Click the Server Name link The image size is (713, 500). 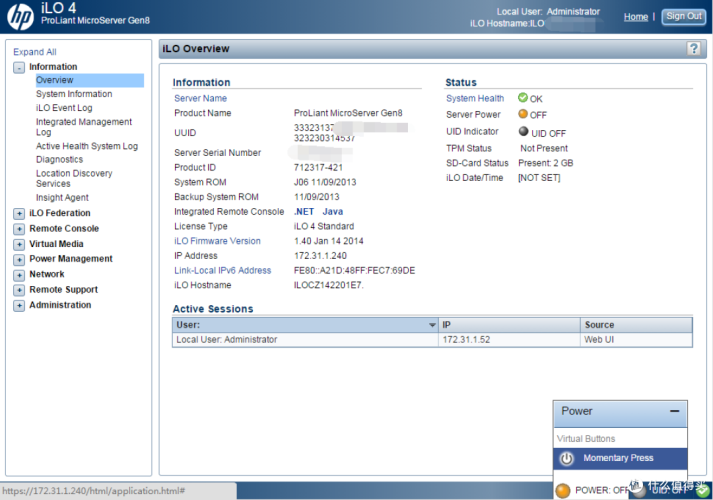[x=201, y=98]
